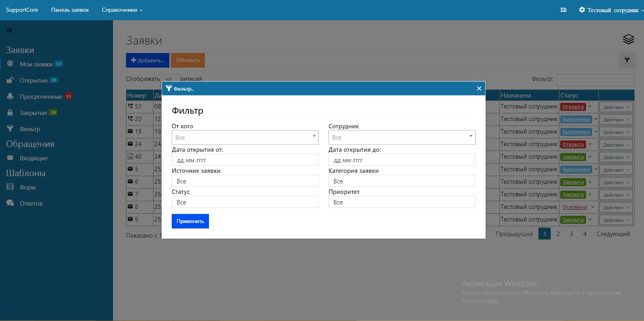Click the funnel filter icon button above the table
644x321 pixels.
[x=627, y=60]
